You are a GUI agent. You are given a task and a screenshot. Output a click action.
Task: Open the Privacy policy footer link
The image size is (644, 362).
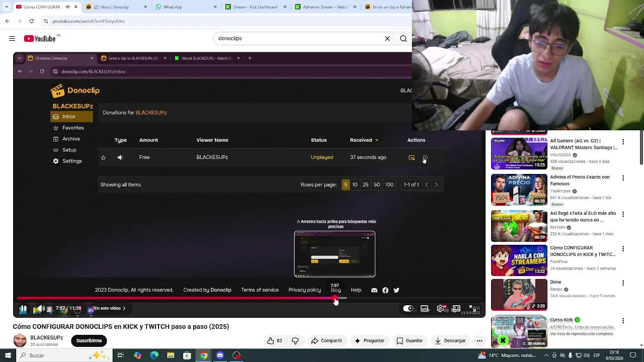(304, 290)
